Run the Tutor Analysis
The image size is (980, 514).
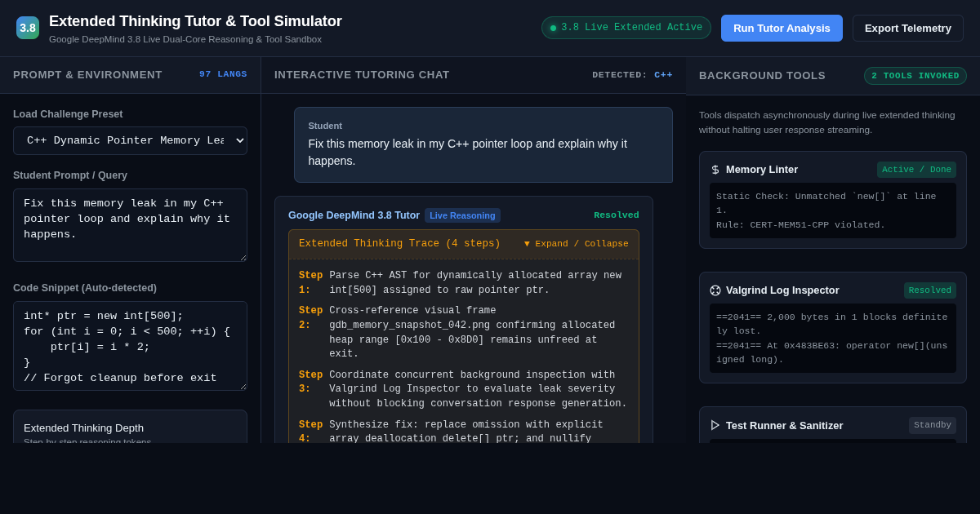(x=782, y=28)
